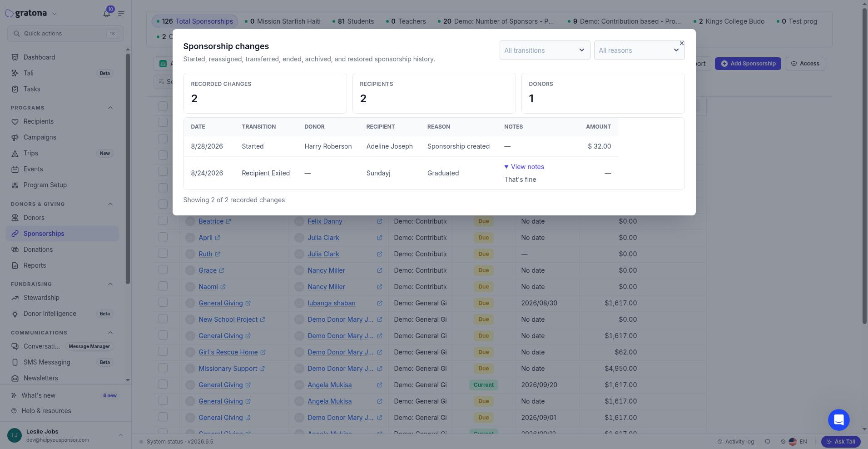Click the Newsletters envelope icon
The height and width of the screenshot is (449, 868).
(x=15, y=378)
